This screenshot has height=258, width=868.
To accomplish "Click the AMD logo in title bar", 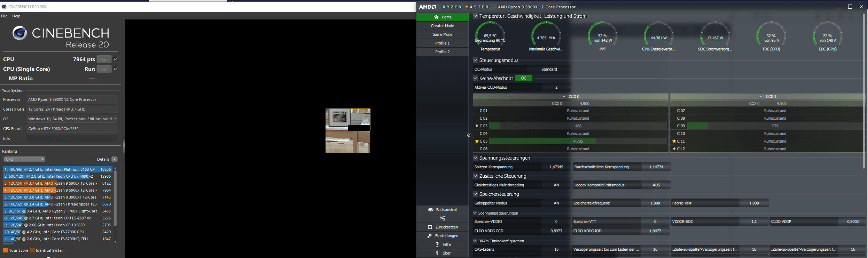I will [427, 7].
